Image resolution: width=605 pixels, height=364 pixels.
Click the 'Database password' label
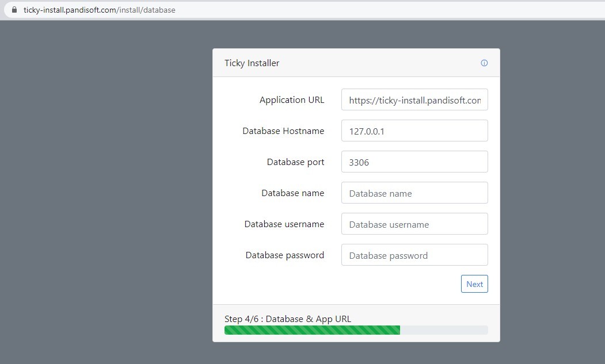(285, 255)
